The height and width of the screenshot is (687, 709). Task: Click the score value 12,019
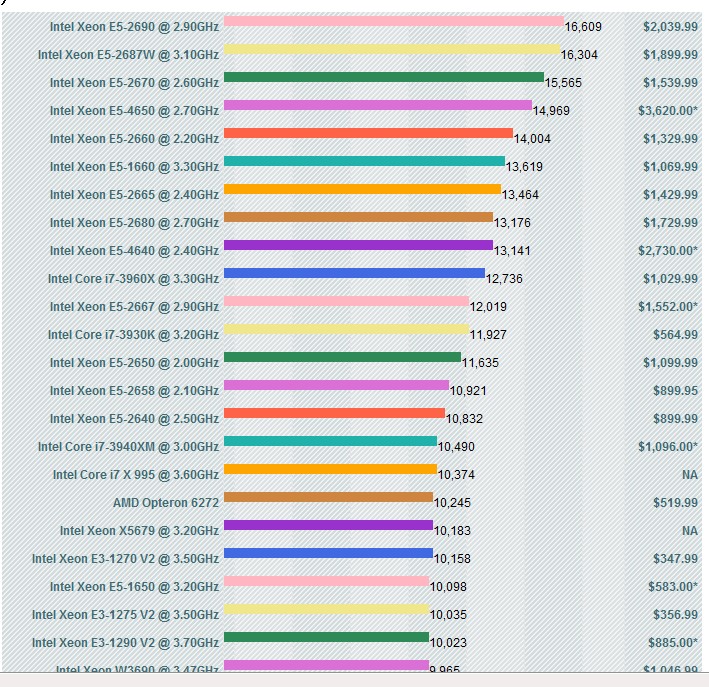488,308
